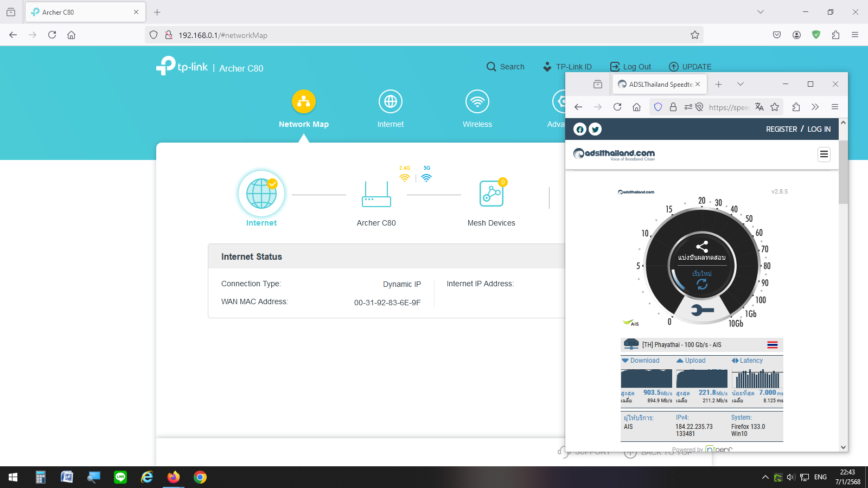Switch to the Archer C80 browser tab
The width and height of the screenshot is (868, 488).
tap(81, 12)
